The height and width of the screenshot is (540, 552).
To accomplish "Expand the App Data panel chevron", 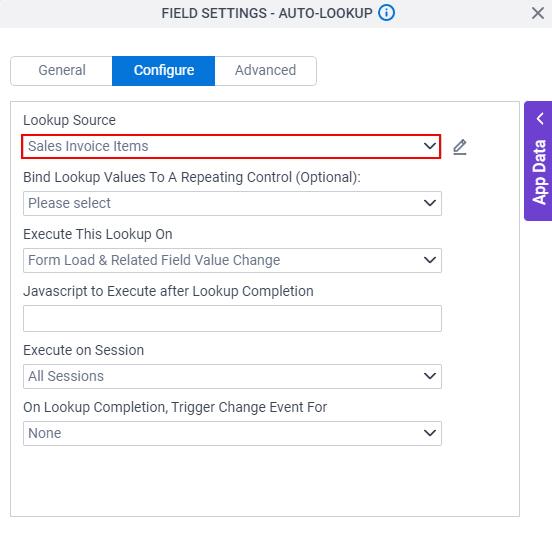I will tap(540, 118).
